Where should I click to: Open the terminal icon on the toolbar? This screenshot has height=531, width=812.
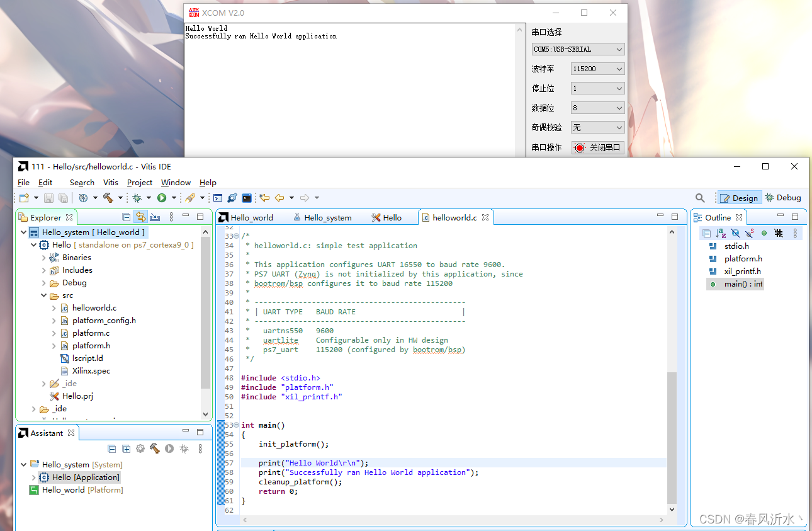[246, 197]
